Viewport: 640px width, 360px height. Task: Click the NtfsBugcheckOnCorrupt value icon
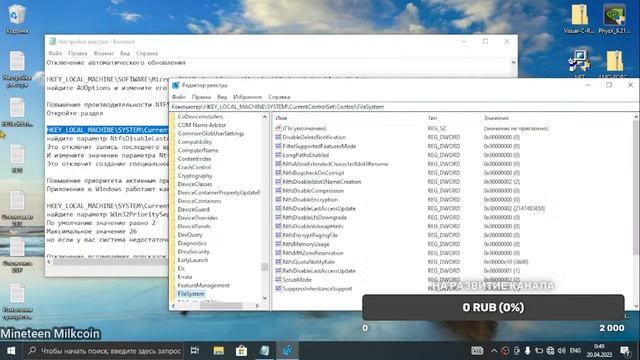click(278, 173)
